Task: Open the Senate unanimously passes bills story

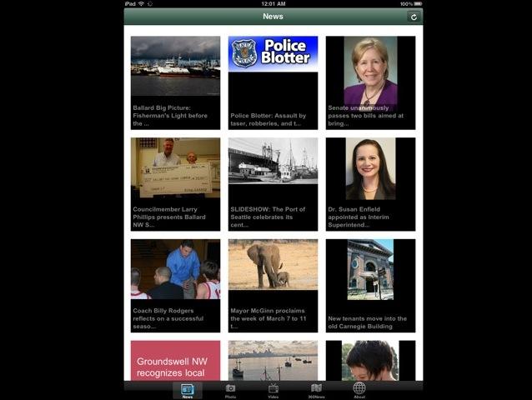Action: [370, 82]
